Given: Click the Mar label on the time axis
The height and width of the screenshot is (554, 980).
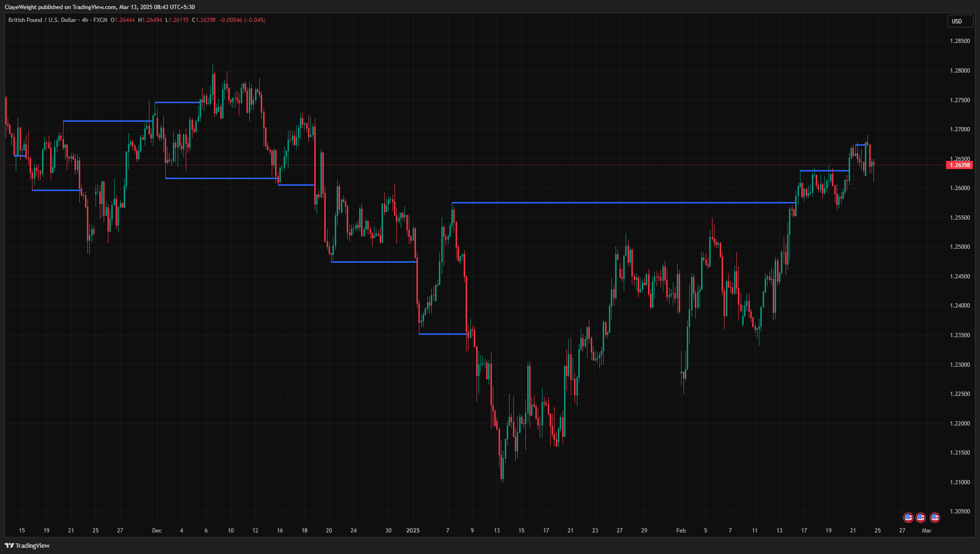Looking at the screenshot, I should 927,530.
